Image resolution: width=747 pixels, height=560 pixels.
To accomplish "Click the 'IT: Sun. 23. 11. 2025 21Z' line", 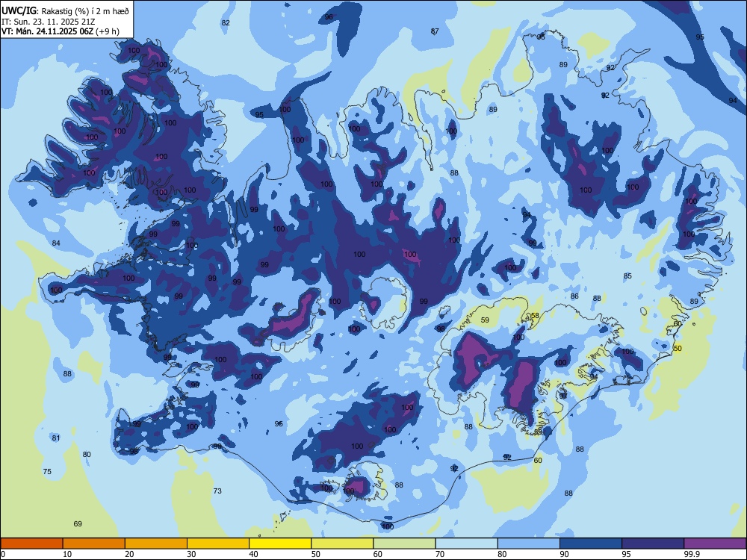I will click(x=48, y=22).
